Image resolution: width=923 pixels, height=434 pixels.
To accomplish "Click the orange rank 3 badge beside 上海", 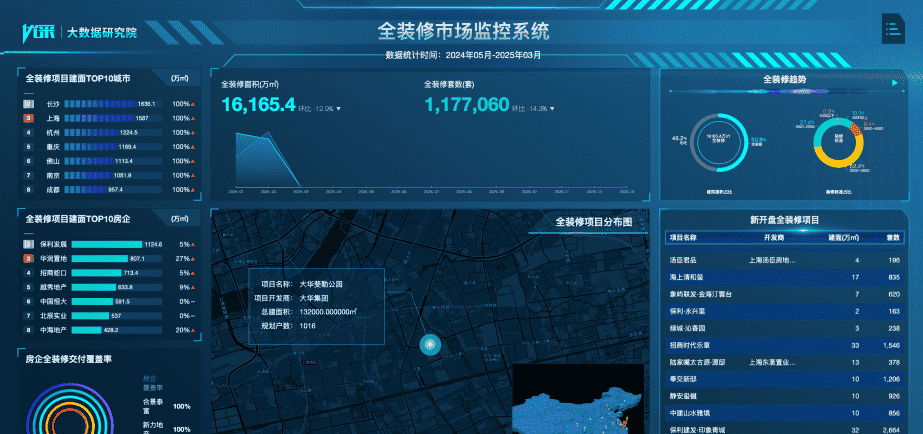I will coord(28,118).
